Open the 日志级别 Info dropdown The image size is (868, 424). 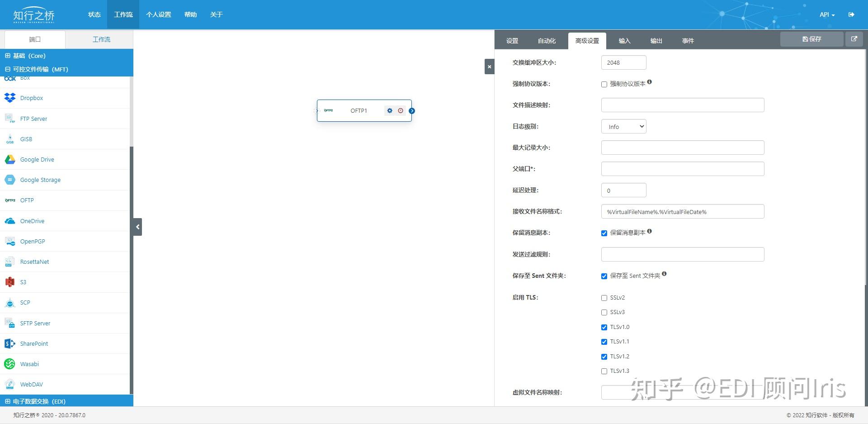coord(623,126)
